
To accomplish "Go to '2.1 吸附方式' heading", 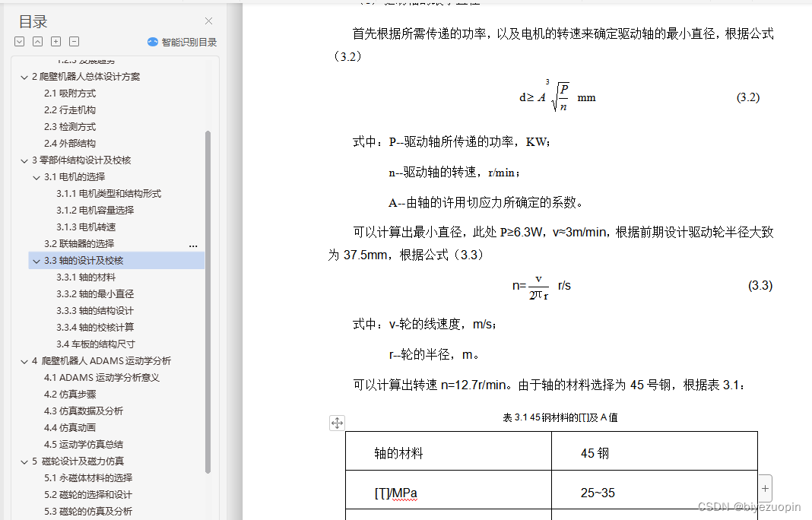I will click(70, 94).
